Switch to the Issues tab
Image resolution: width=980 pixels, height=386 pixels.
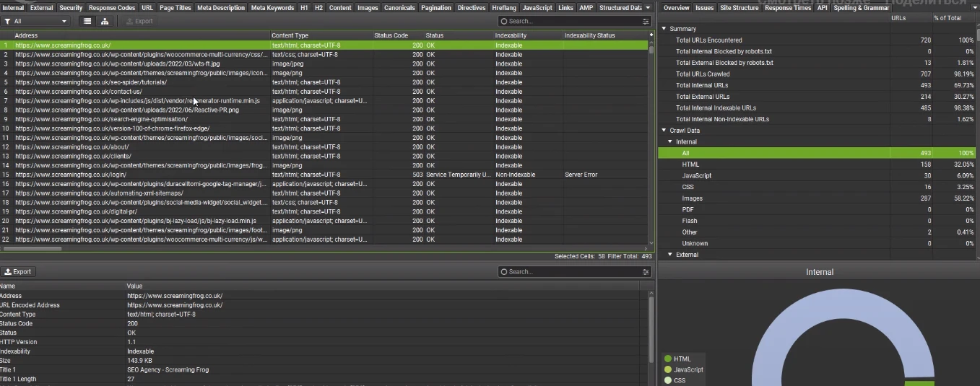click(x=704, y=8)
